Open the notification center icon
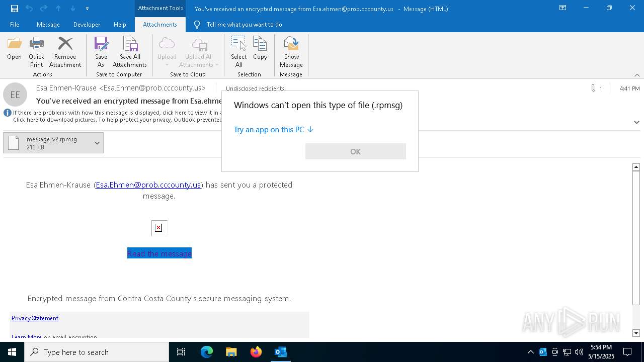This screenshot has width=644, height=362. point(627,352)
